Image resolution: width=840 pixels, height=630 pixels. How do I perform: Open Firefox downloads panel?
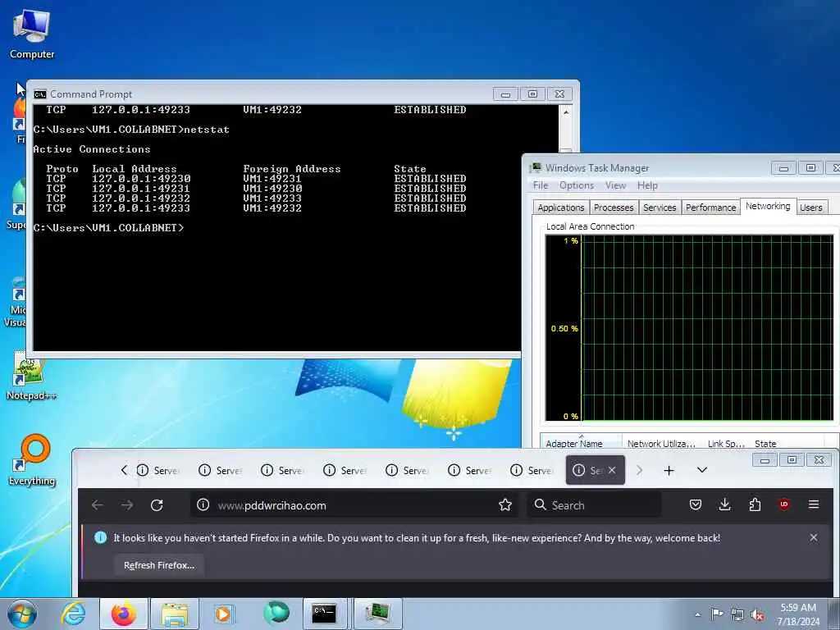coord(725,504)
